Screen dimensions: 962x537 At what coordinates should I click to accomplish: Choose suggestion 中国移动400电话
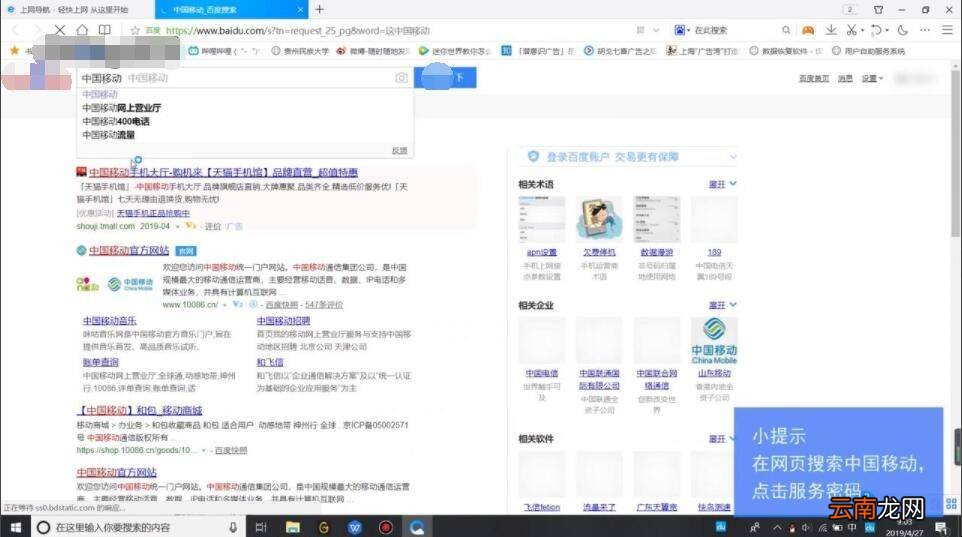click(x=116, y=121)
